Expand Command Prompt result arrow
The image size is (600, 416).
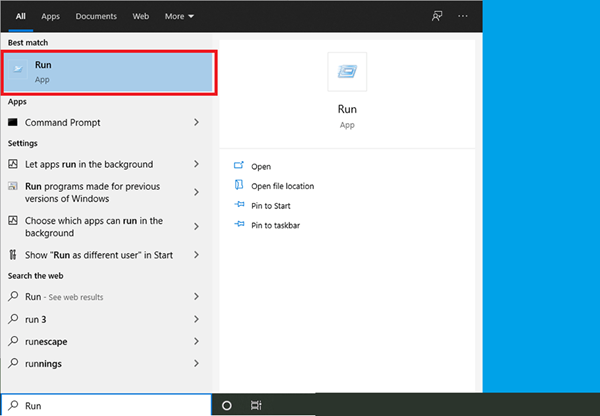click(x=196, y=122)
